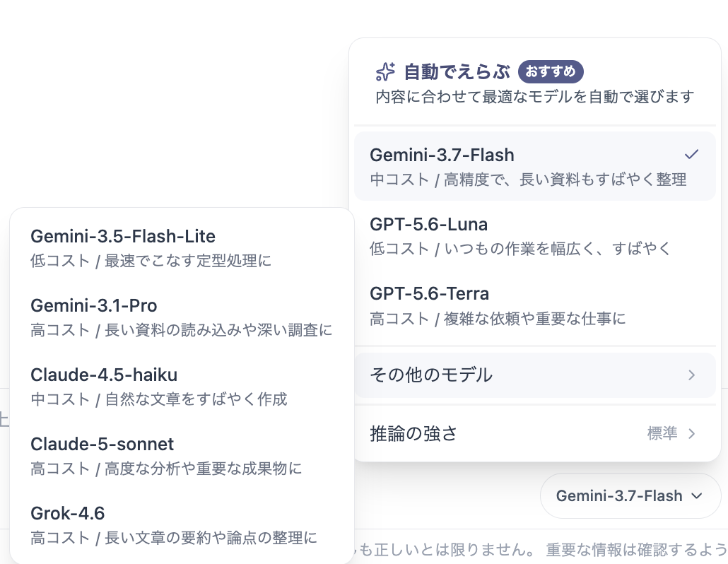Screen dimensions: 728x564
Task: Pick the Claude-4.5-haiku model
Action: (182, 386)
